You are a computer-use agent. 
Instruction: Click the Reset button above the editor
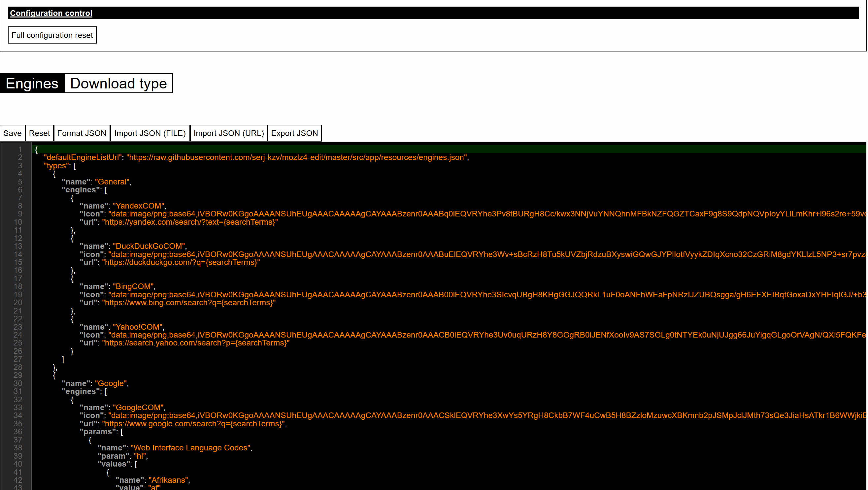[39, 133]
